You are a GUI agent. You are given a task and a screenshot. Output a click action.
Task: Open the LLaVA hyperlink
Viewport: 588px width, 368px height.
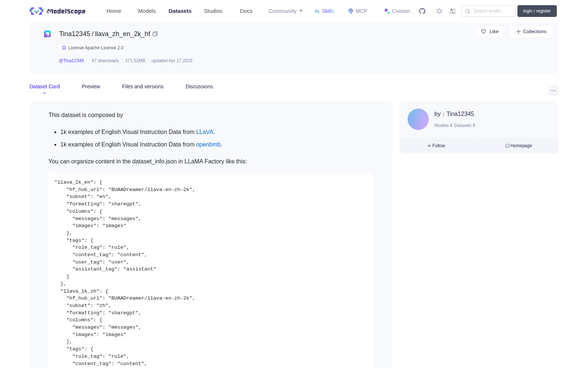pyautogui.click(x=205, y=132)
